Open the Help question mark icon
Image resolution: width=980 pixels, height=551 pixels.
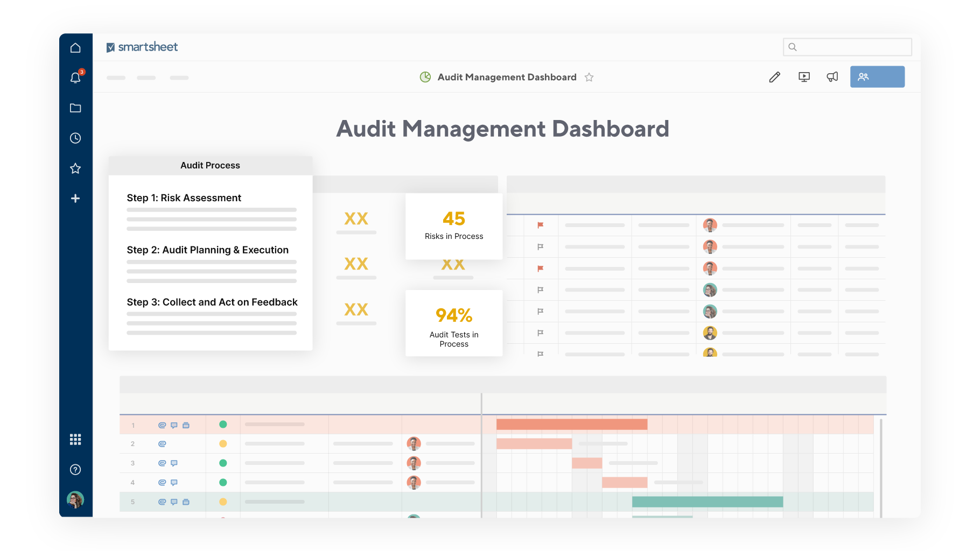tap(75, 470)
